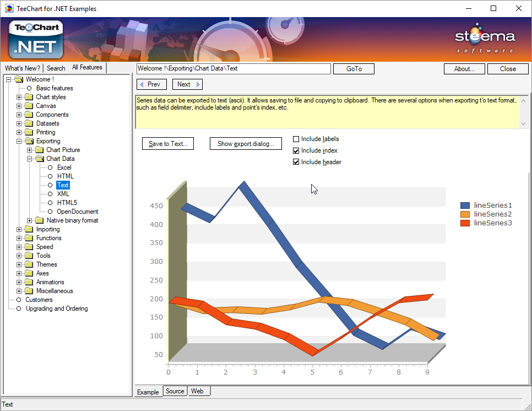Click the Components folder icon
This screenshot has width=532, height=411.
pos(29,115)
